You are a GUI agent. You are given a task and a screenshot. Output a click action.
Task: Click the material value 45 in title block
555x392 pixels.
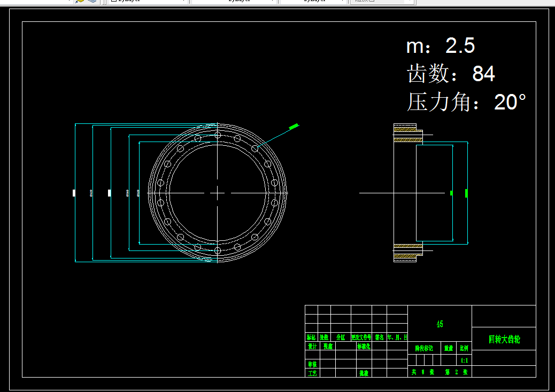pyautogui.click(x=440, y=324)
